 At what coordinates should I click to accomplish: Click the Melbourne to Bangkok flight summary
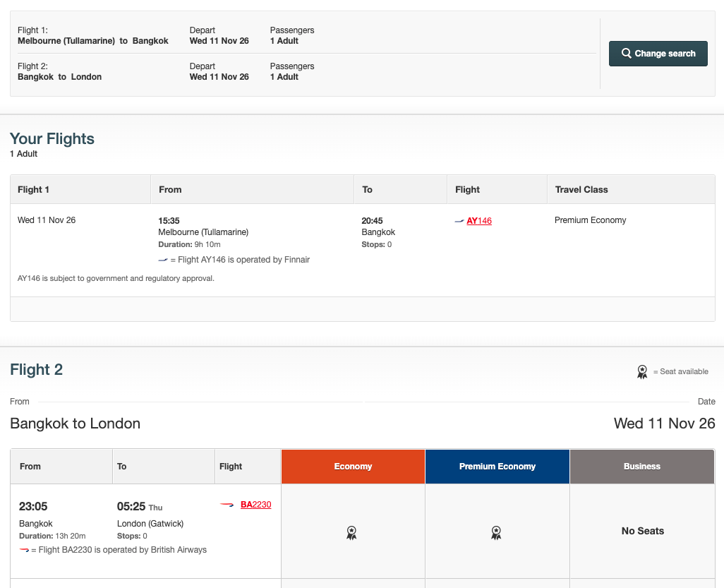tap(92, 41)
